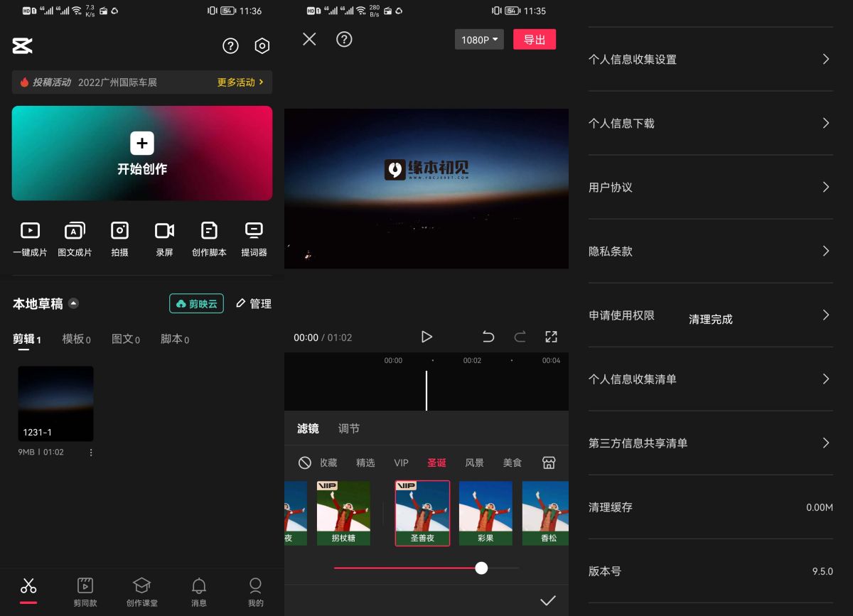Open 隐私条款 row chevron

click(825, 251)
